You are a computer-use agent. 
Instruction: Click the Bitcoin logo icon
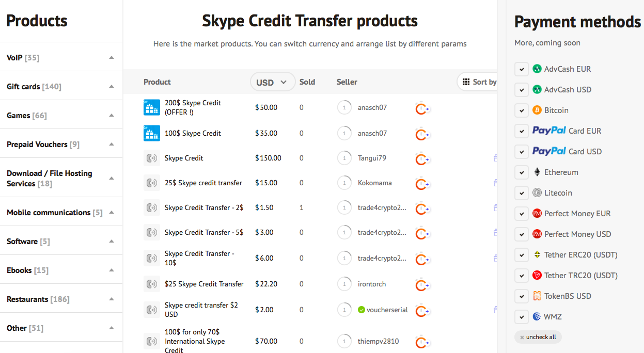(537, 110)
